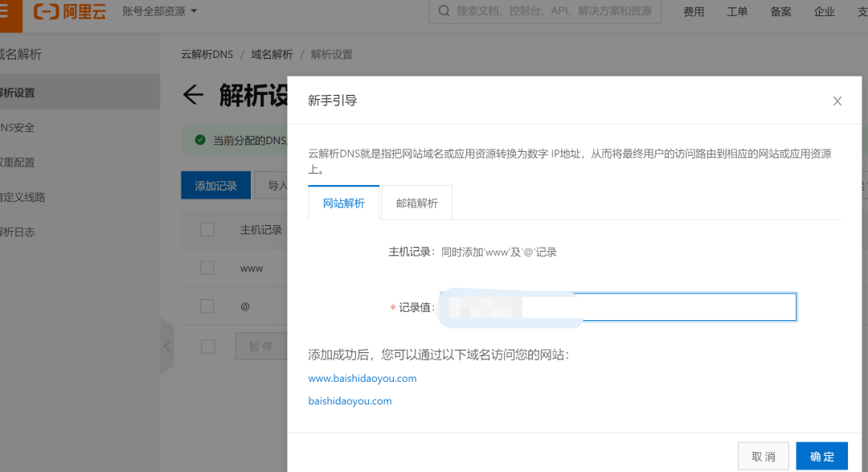Viewport: 868px width, 472px height.
Task: Close the 新手引导 dialog
Action: (837, 101)
